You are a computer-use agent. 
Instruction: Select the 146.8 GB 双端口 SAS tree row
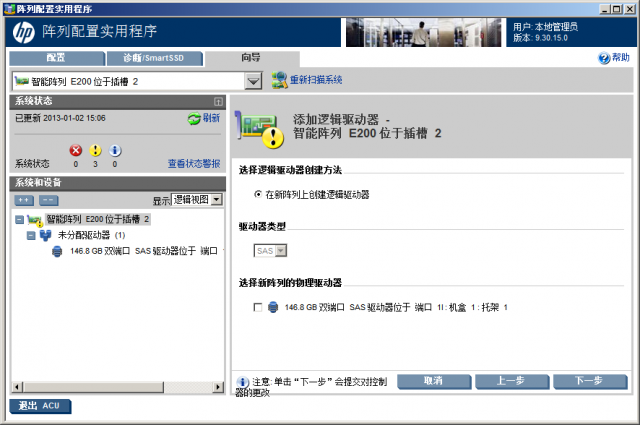(144, 251)
